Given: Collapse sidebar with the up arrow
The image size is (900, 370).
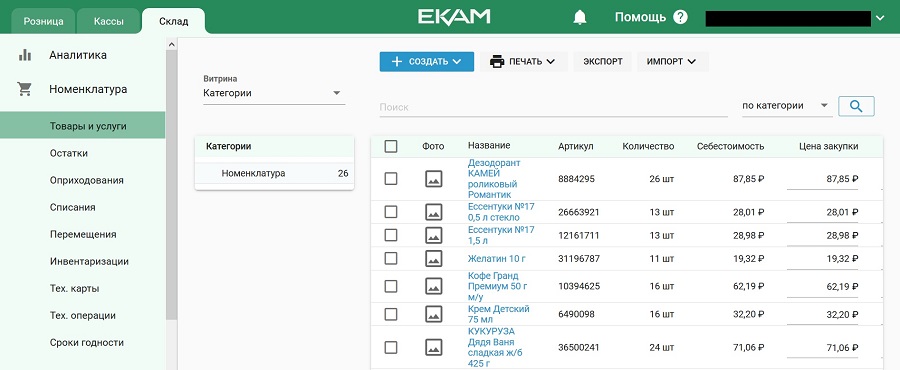Looking at the screenshot, I should point(171,44).
